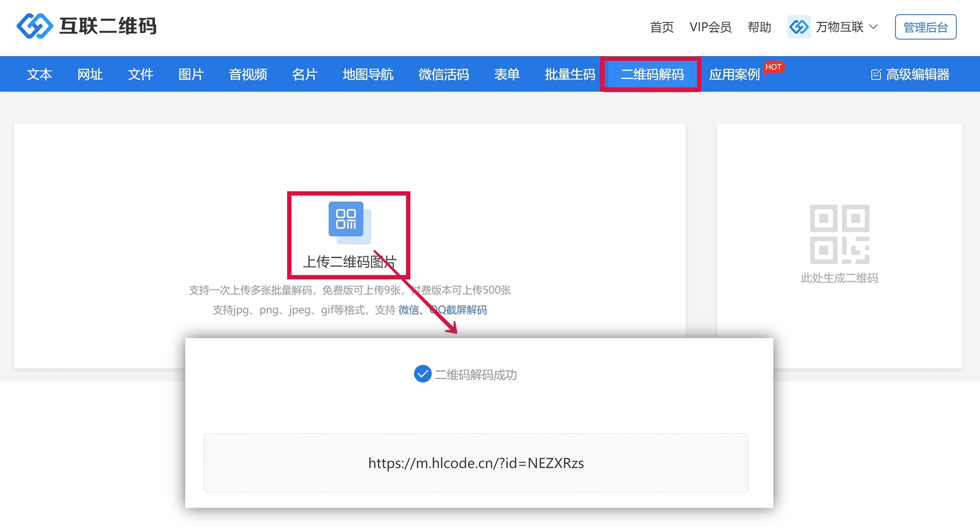Viewport: 980px width, 527px height.
Task: Open the 二维码解码 tab
Action: (652, 75)
